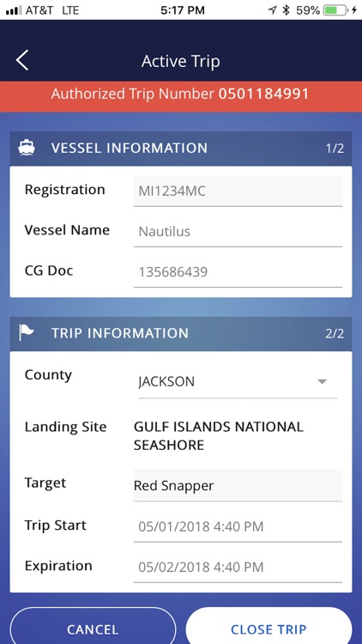Tap the flag icon in Trip Information header
The image size is (362, 644).
[x=27, y=332]
